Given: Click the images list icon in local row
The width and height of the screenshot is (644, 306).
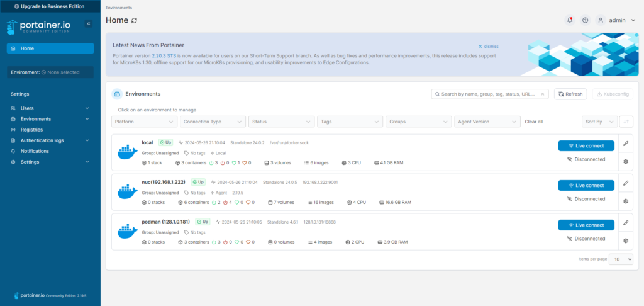Looking at the screenshot, I should pyautogui.click(x=306, y=163).
